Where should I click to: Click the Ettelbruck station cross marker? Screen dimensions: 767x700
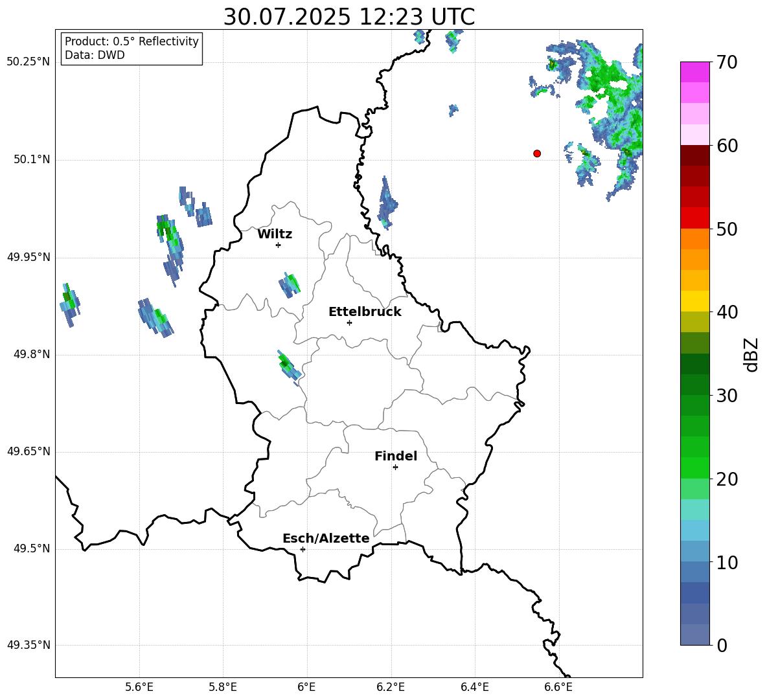349,322
